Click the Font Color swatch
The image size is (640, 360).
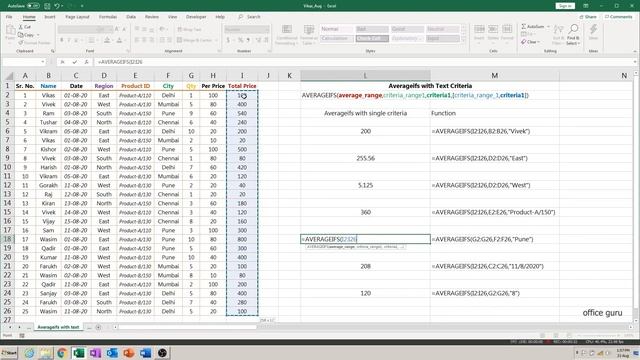click(119, 40)
